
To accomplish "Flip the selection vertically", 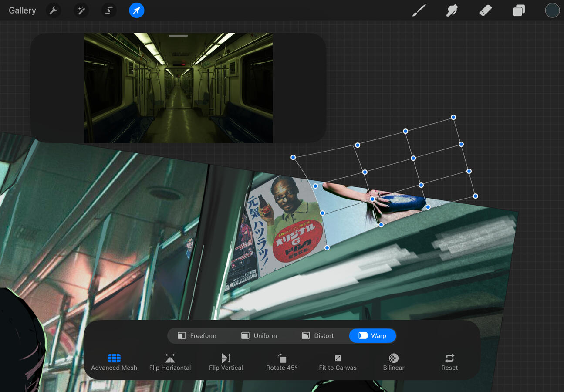I will [x=226, y=362].
